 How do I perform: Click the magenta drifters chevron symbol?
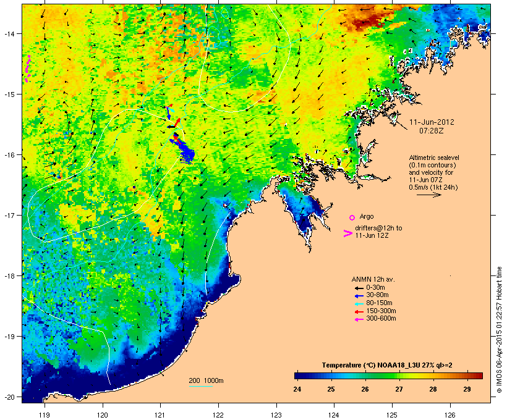[347, 233]
